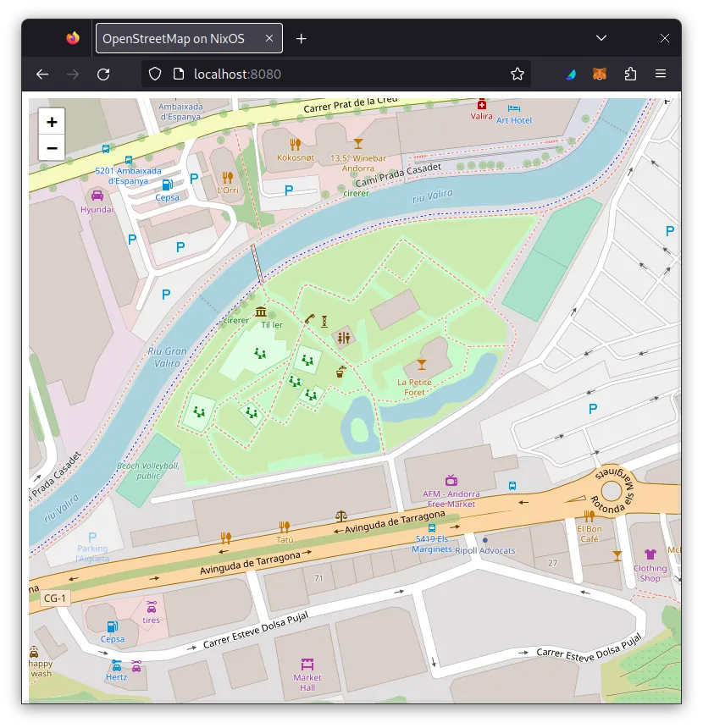703x728 pixels.
Task: Select the Market Hall marker
Action: [307, 665]
